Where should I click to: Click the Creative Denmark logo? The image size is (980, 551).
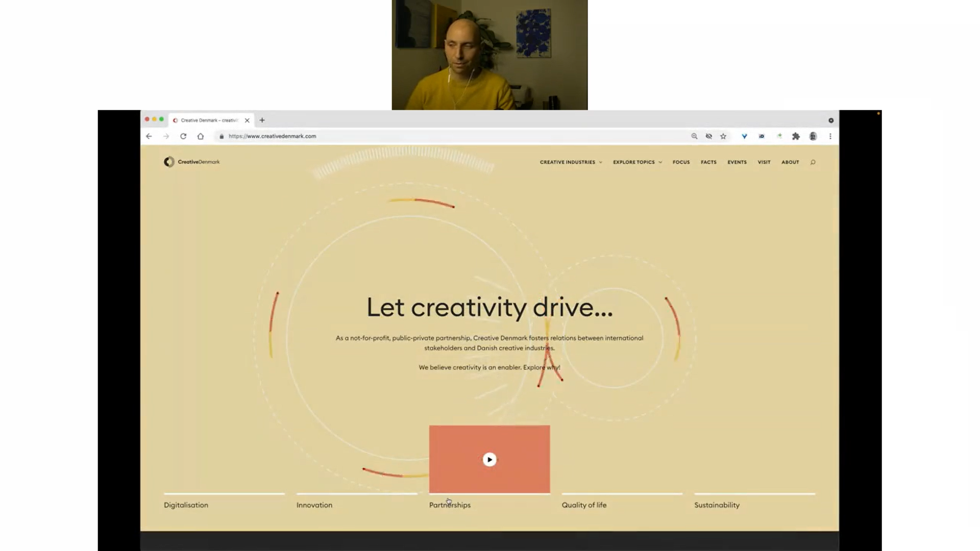click(x=191, y=162)
